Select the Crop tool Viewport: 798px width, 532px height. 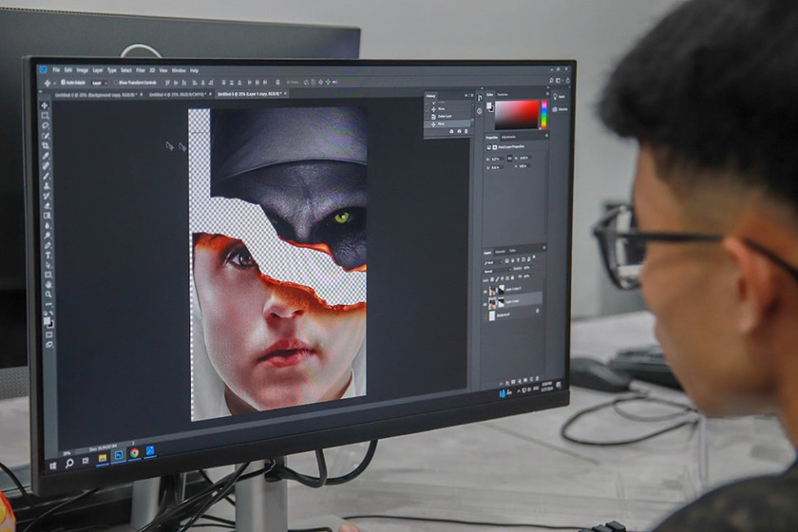pyautogui.click(x=46, y=145)
